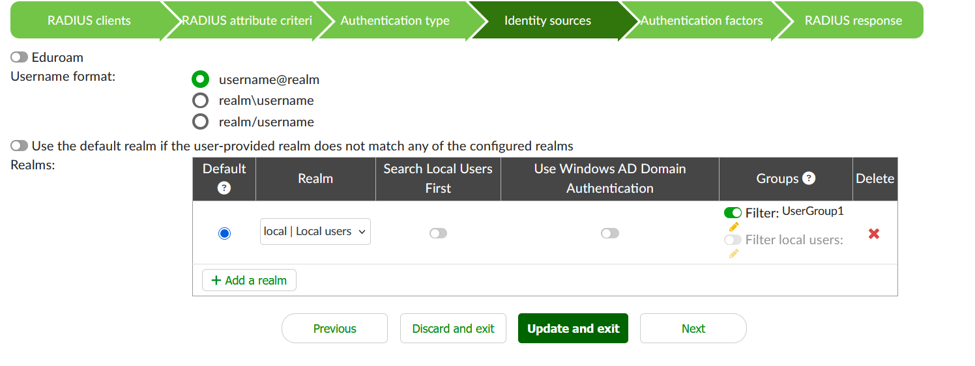Click Add a realm button

click(x=249, y=280)
